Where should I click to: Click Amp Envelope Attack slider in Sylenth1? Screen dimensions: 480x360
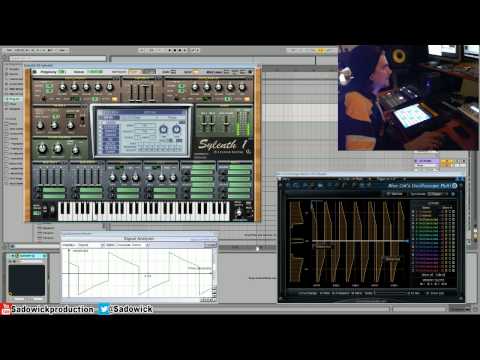point(132,92)
